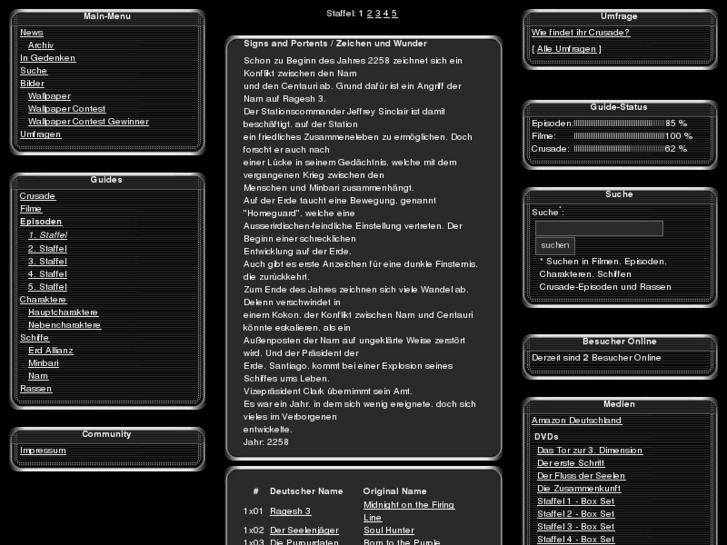727x545 pixels.
Task: Open the Impressum link
Action: (x=43, y=451)
